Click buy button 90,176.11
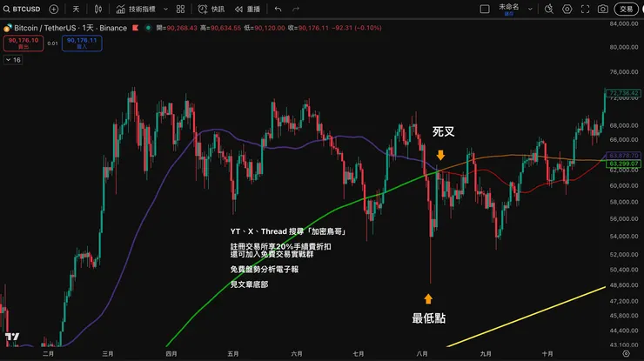The image size is (644, 361). click(82, 43)
